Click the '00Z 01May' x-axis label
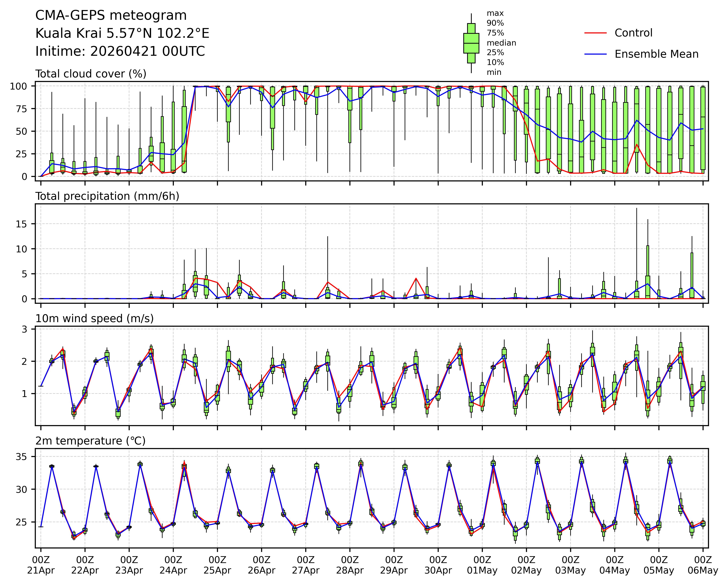Screen dimensions: 728x585 [x=482, y=565]
